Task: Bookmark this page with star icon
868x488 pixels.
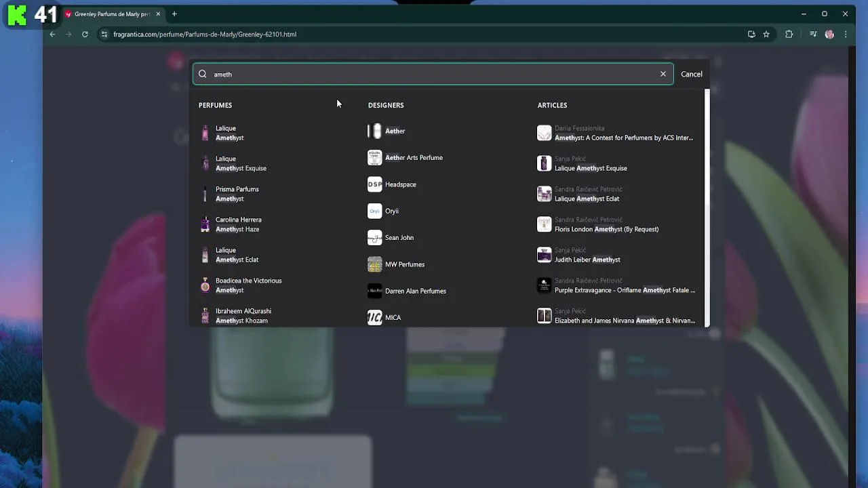Action: [766, 34]
